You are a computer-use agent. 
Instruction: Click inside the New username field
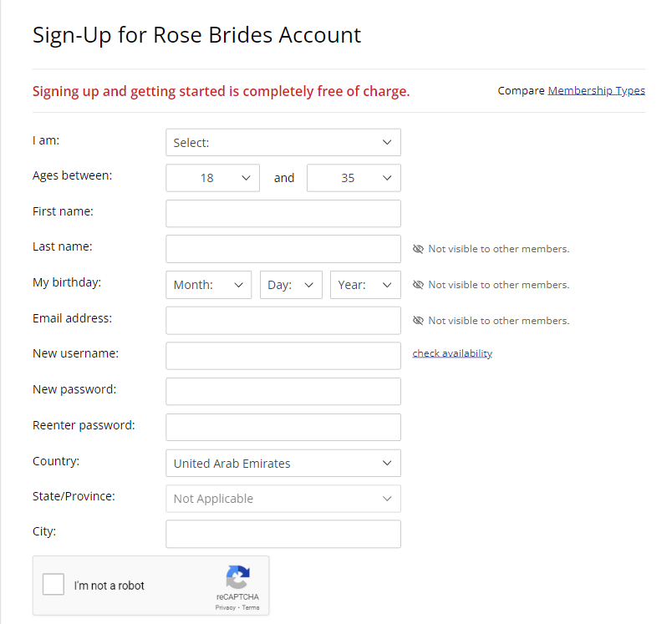pos(283,355)
